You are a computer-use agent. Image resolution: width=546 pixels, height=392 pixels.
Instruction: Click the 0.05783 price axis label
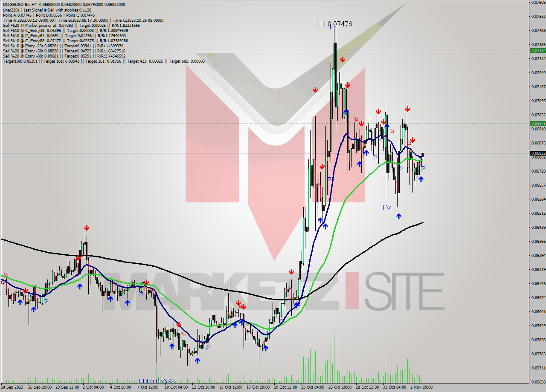538,354
